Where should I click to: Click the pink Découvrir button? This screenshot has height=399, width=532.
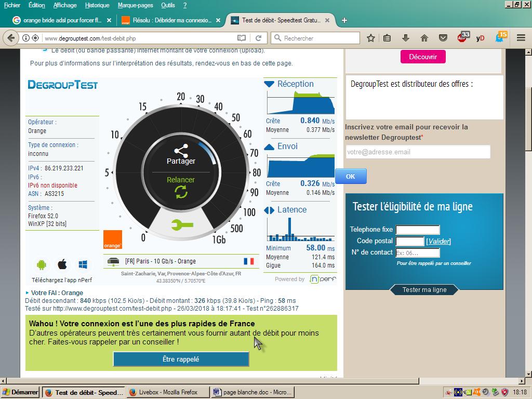[x=423, y=57]
